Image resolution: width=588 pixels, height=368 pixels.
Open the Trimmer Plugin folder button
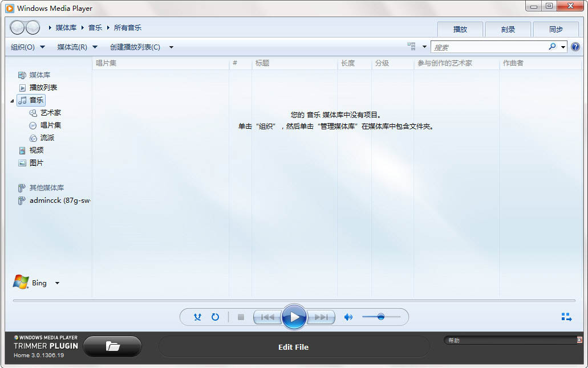112,346
